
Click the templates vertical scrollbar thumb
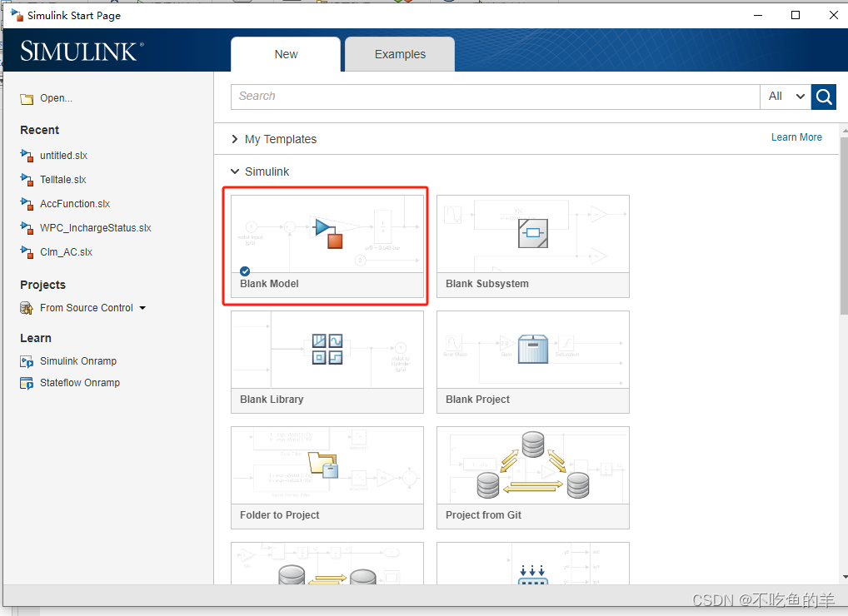(x=844, y=226)
